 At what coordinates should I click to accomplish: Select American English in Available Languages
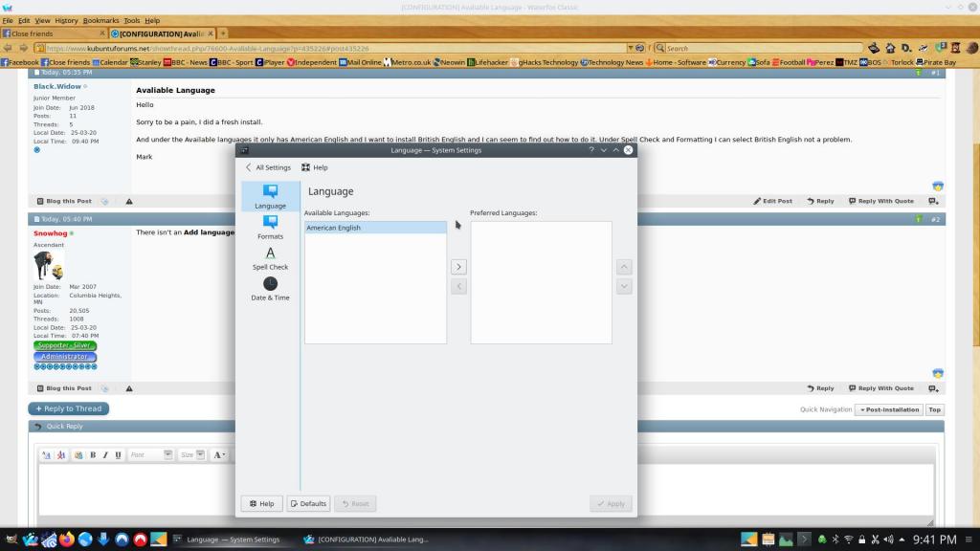pyautogui.click(x=375, y=228)
